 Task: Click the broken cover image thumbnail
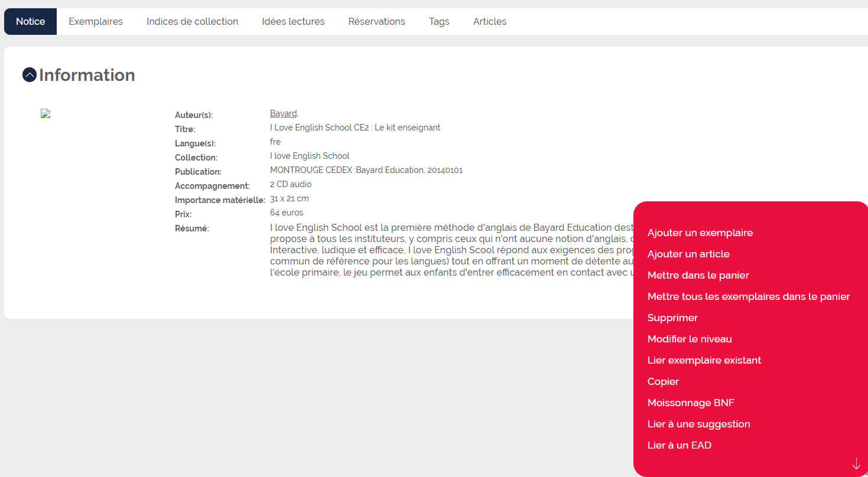pos(45,113)
